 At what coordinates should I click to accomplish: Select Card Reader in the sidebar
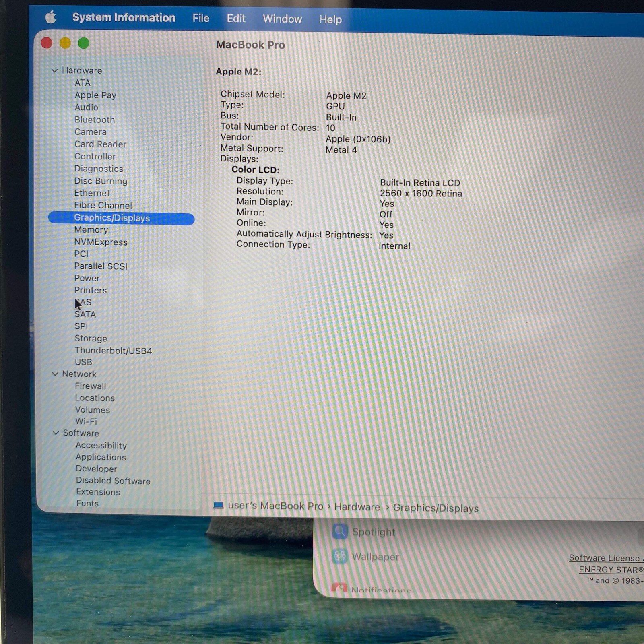[x=100, y=144]
